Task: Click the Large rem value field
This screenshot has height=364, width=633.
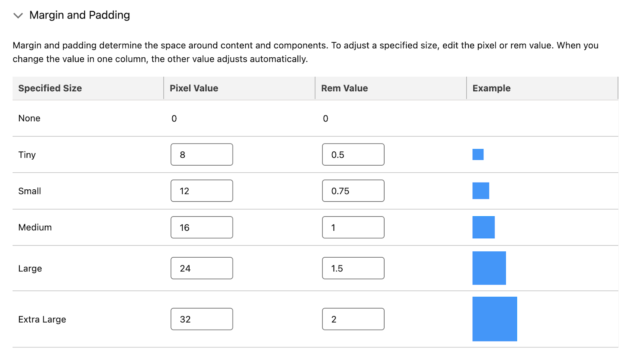Action: coord(353,268)
